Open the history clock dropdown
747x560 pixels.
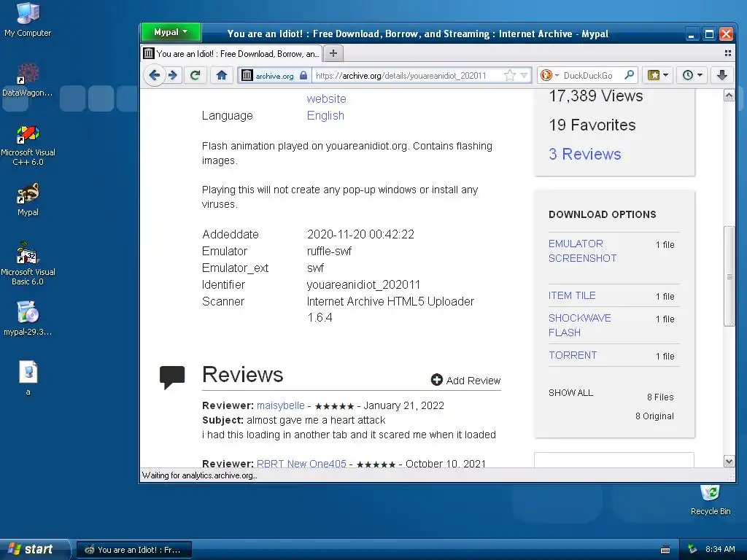click(692, 75)
